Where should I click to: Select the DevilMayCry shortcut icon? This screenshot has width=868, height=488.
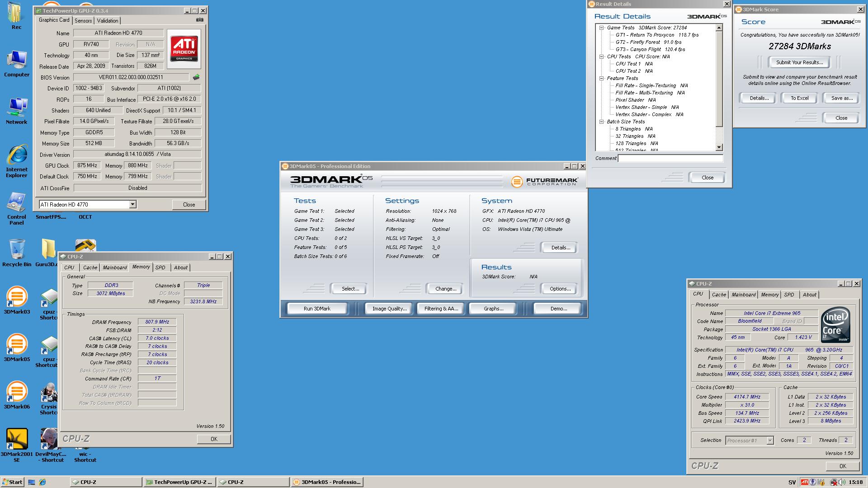[50, 445]
